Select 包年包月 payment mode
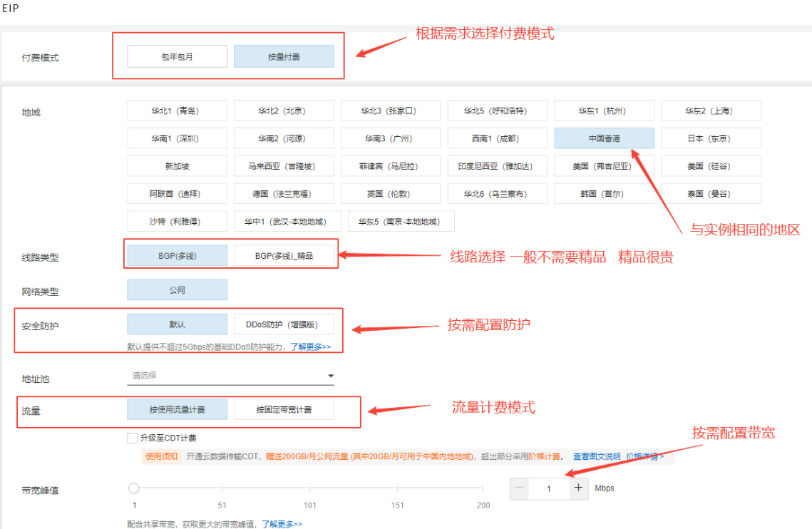 [177, 57]
